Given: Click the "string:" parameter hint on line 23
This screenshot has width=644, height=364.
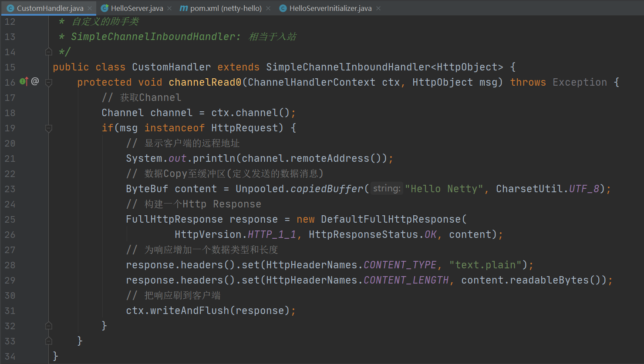Looking at the screenshot, I should (x=387, y=189).
